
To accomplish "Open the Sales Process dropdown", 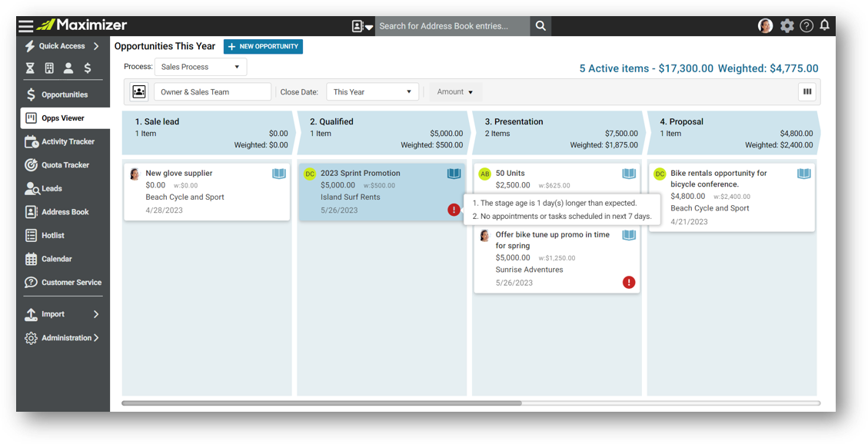I will [201, 67].
